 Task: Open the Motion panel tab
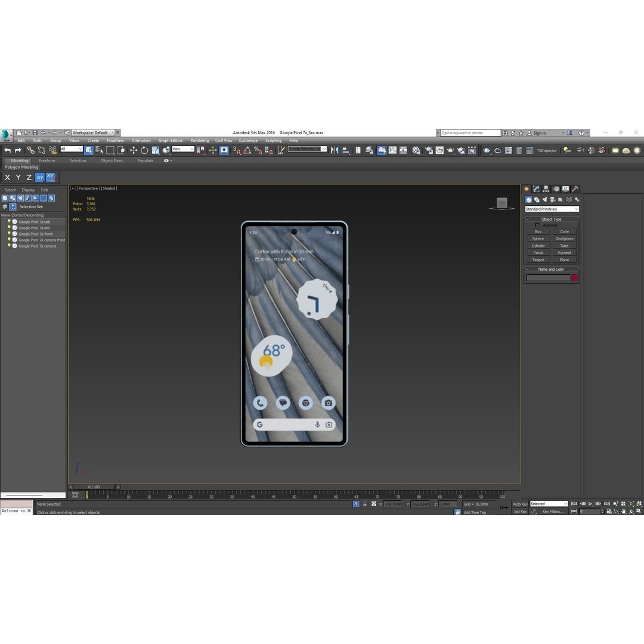[556, 189]
